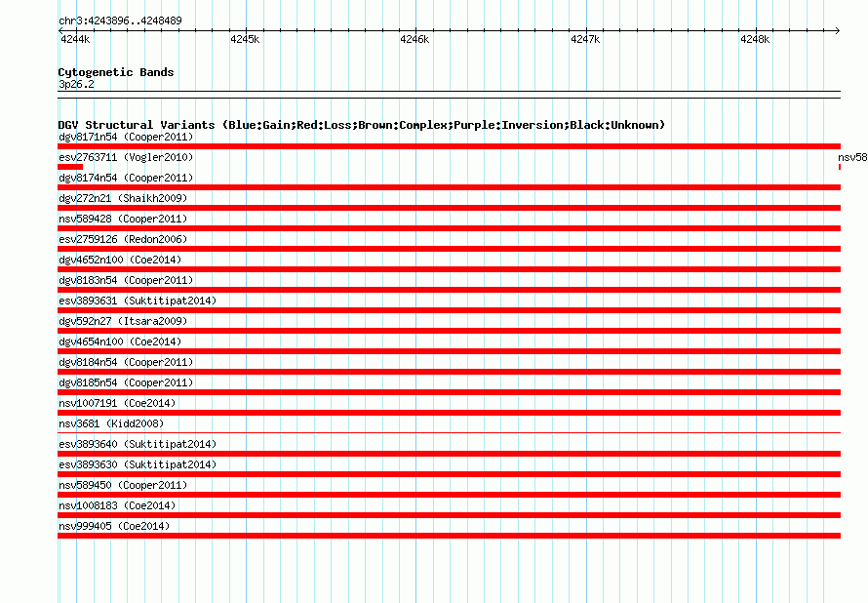Click esv3893640 (Suktitipat2014) label
The image size is (868, 603).
[138, 444]
